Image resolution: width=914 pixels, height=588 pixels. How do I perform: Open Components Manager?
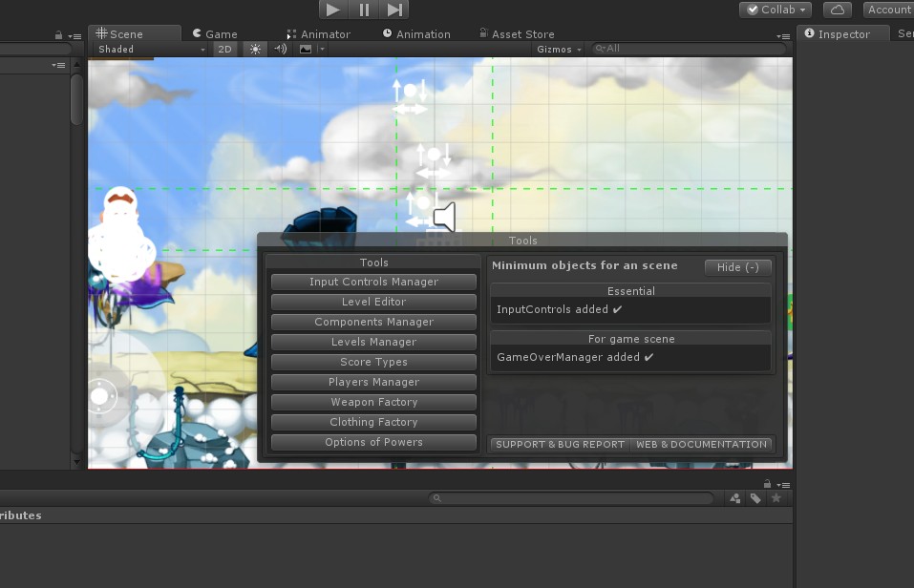tap(373, 323)
